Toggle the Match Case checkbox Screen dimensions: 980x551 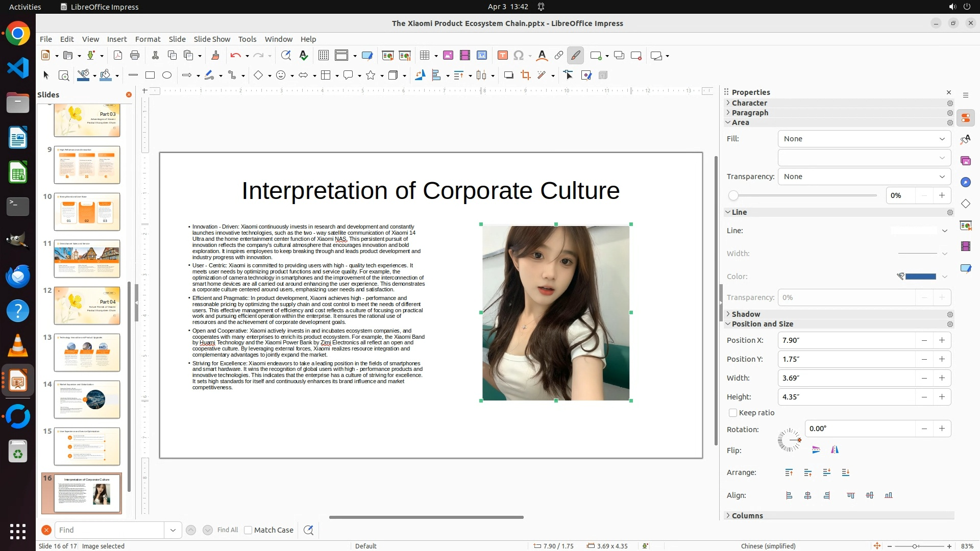248,530
